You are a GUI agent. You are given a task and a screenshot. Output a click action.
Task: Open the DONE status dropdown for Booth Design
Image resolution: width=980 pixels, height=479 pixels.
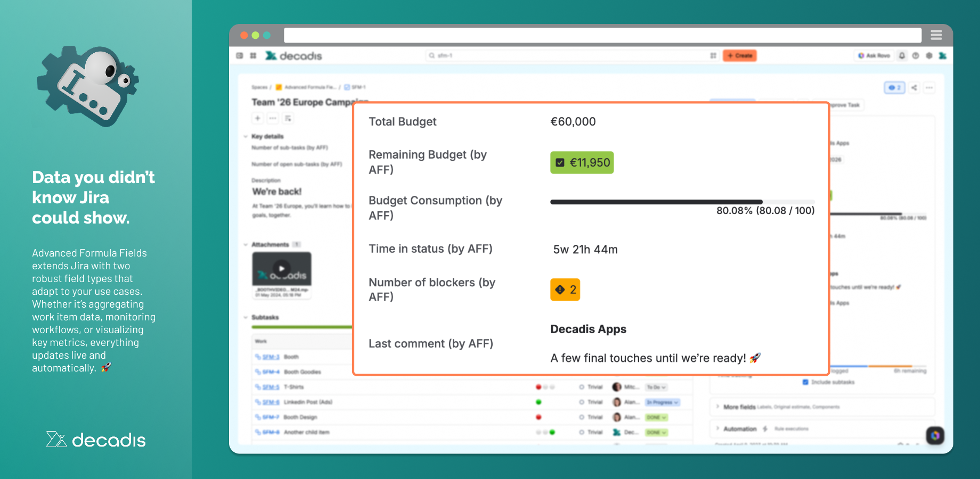coord(656,417)
